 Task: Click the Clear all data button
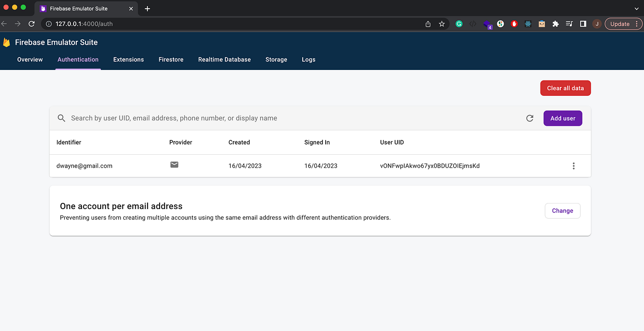565,88
